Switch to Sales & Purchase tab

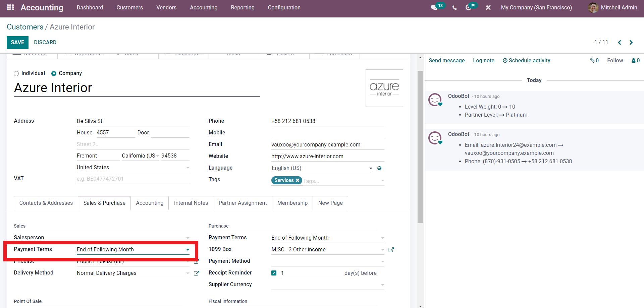104,203
